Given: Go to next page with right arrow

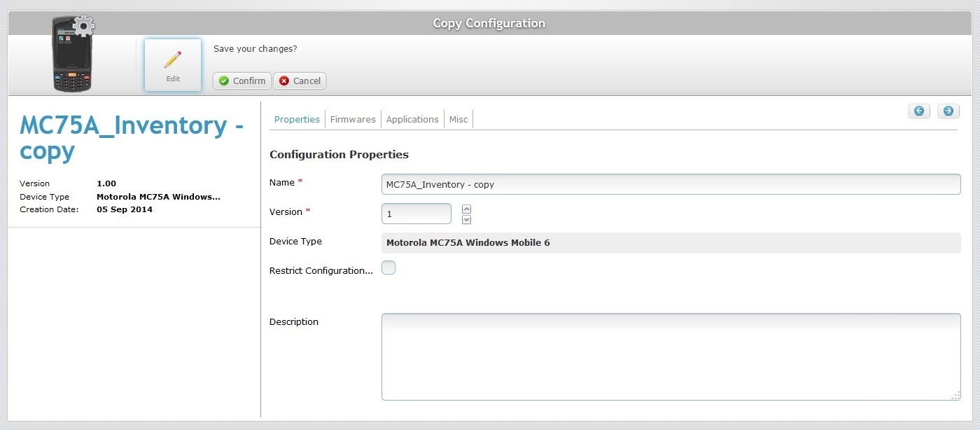Looking at the screenshot, I should [948, 111].
